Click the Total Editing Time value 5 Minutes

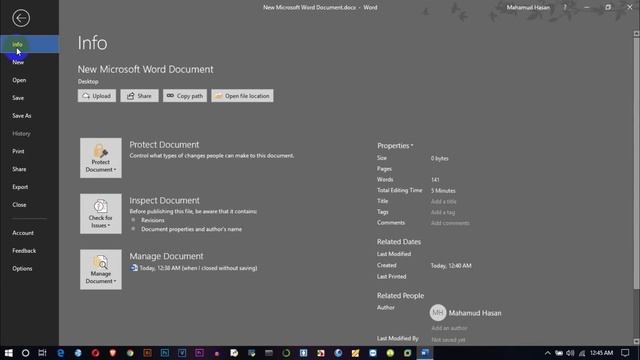pyautogui.click(x=443, y=191)
